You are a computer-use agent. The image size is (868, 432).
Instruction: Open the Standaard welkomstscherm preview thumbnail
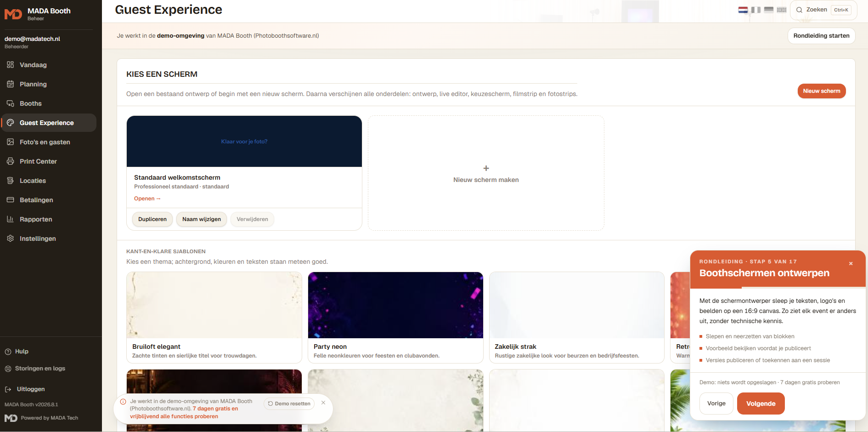click(244, 142)
